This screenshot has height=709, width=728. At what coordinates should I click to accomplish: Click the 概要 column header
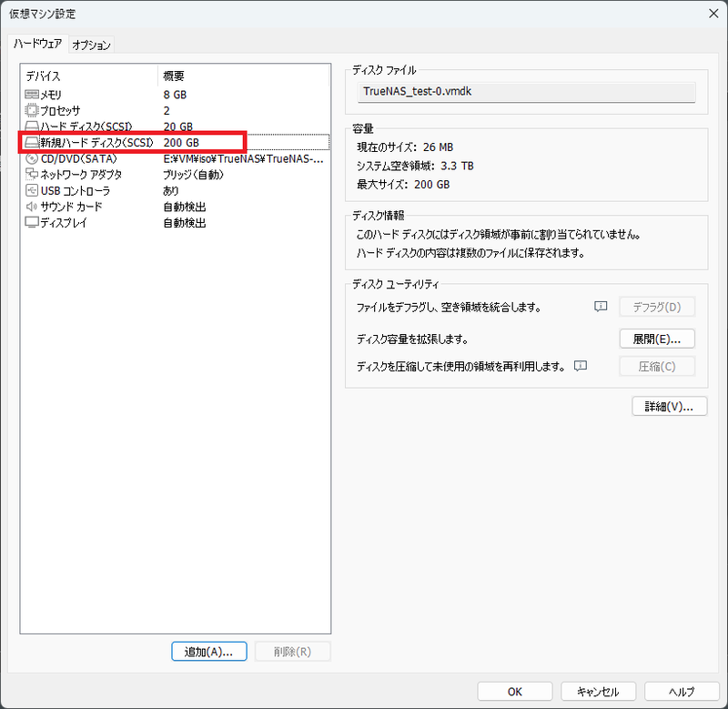click(x=244, y=76)
